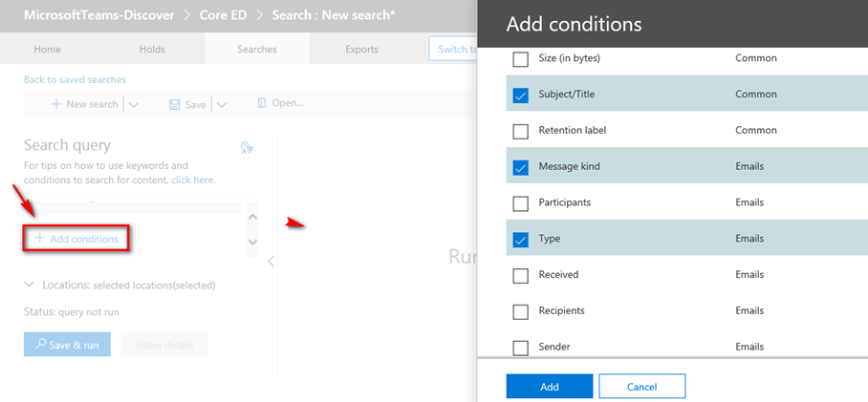Check the Retention label checkbox
Viewport: 868px width, 402px height.
tap(520, 131)
